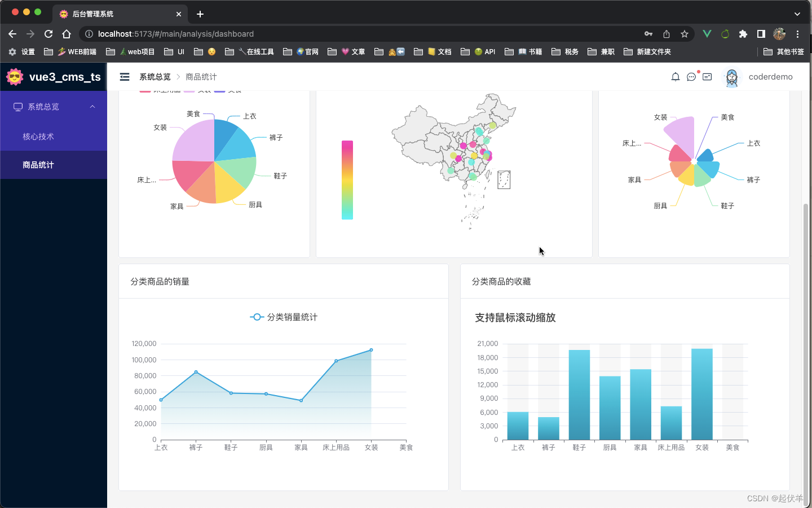Screen dimensions: 812x508
Task: Open notifications bell icon
Action: (676, 77)
